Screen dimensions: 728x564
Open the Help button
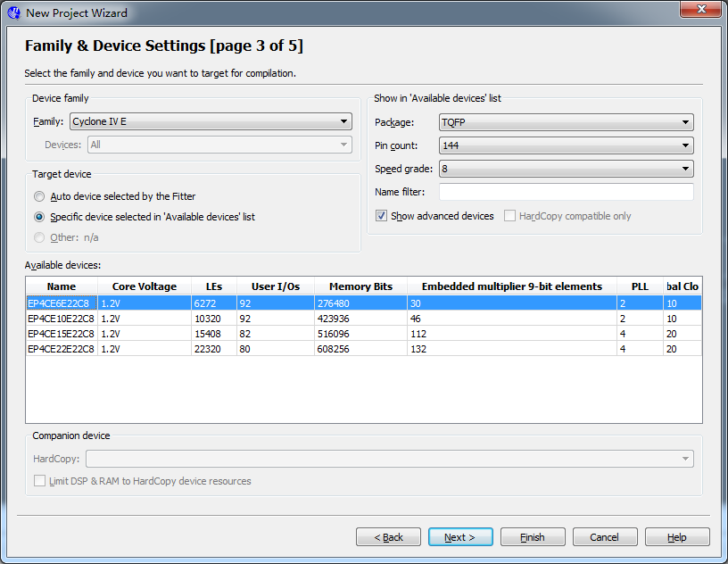coord(677,537)
